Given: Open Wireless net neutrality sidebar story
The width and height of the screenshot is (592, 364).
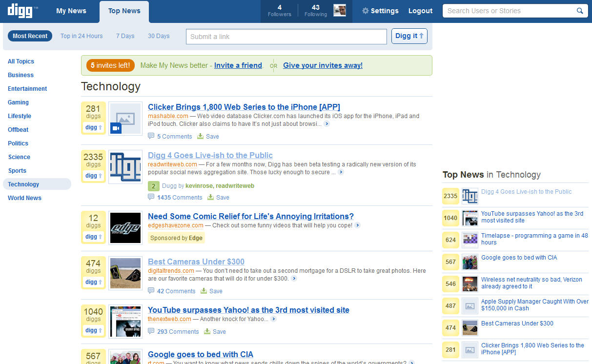Looking at the screenshot, I should [531, 283].
